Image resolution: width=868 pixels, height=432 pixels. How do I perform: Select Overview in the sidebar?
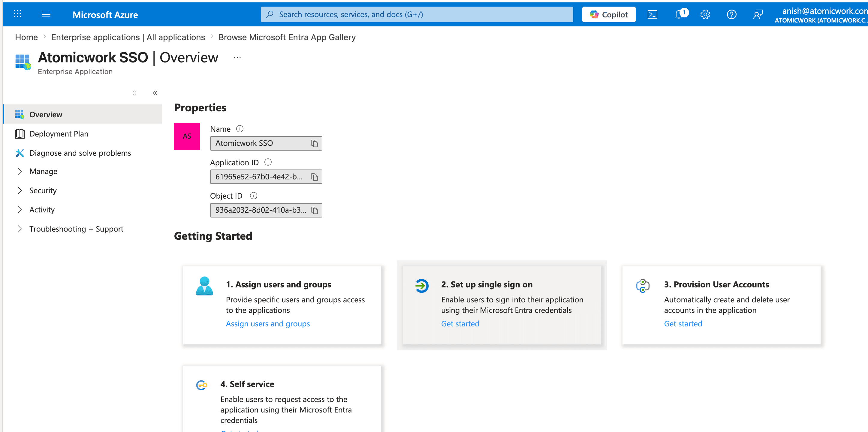83,115
